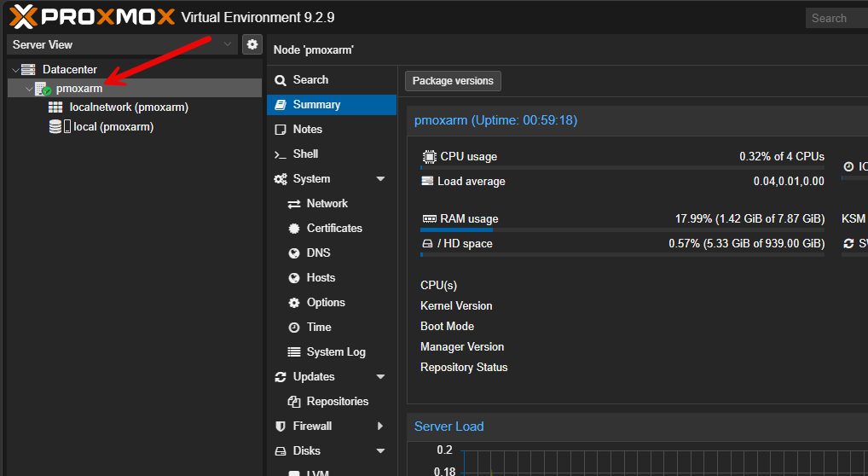Screen dimensions: 868x476
Task: Expand the Firewall submenu arrow
Action: [380, 427]
